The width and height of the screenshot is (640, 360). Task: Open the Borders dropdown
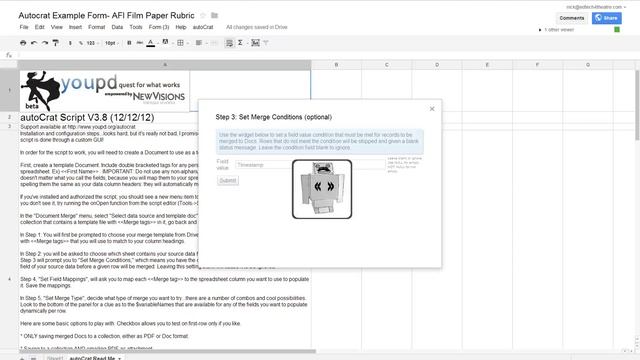click(x=182, y=43)
